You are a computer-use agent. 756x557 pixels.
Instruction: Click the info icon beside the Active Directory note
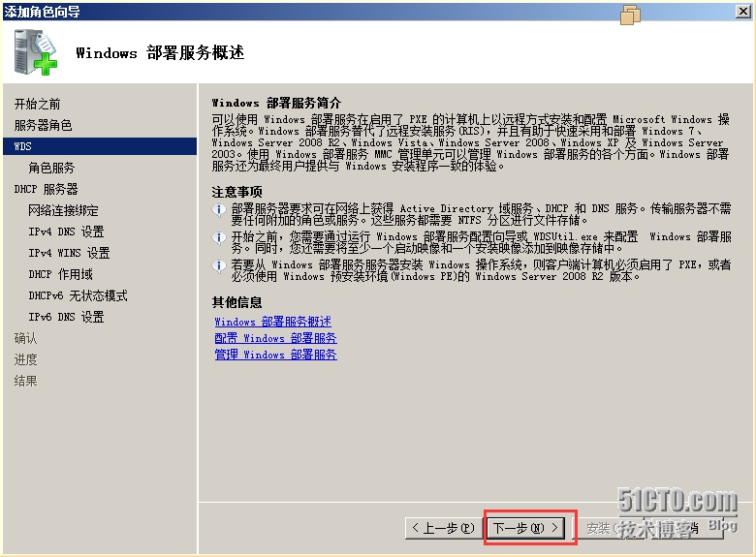(218, 210)
